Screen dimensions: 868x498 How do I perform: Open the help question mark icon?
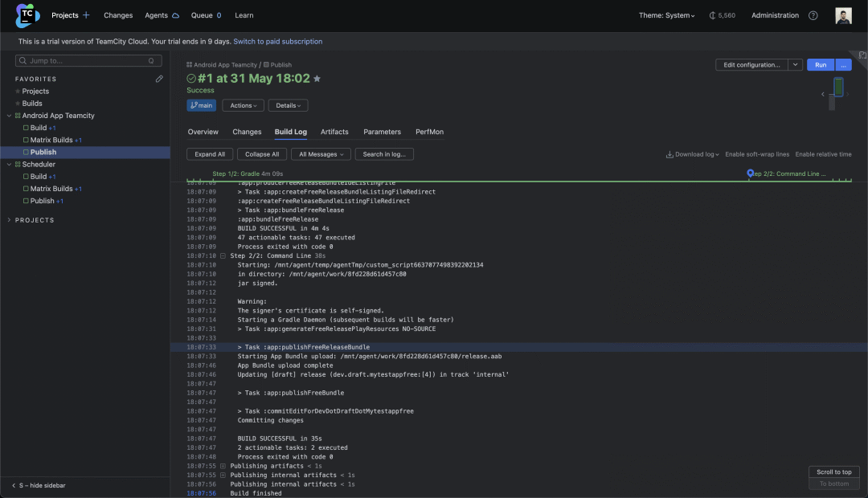813,15
